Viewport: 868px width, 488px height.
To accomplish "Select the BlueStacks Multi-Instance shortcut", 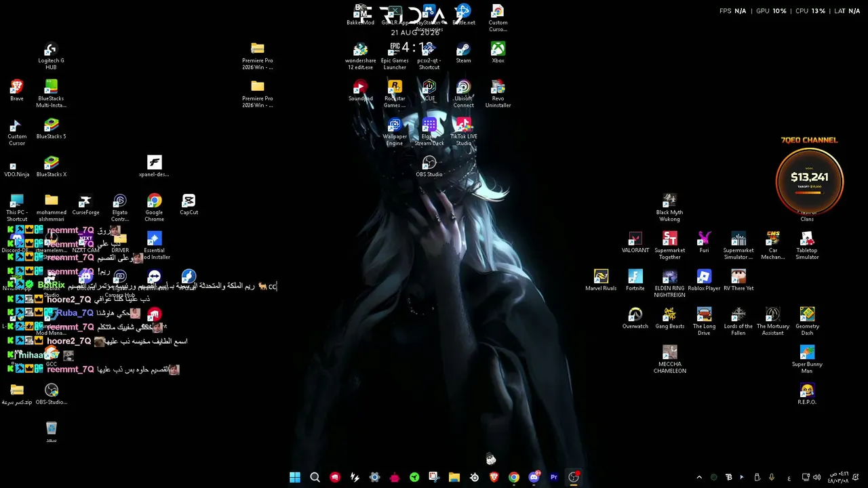I will tap(51, 94).
